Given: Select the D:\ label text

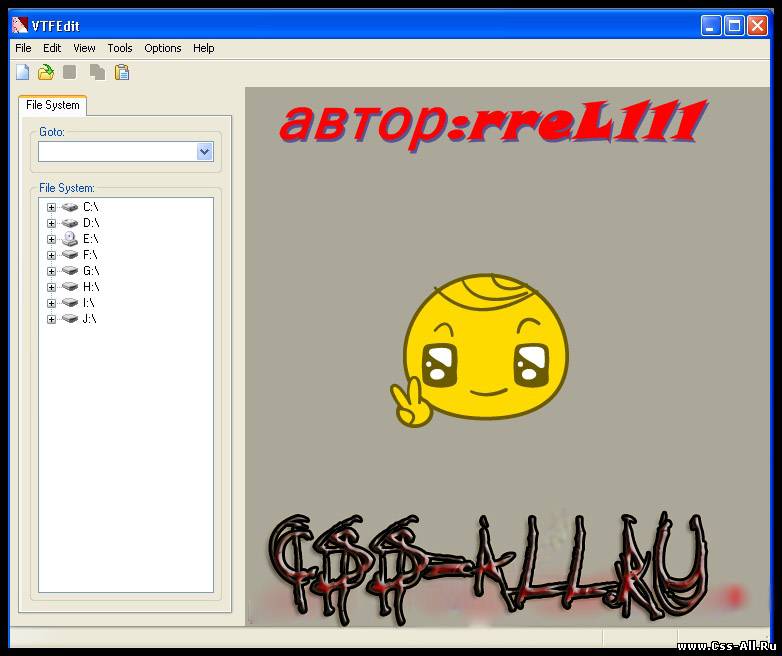Looking at the screenshot, I should click(x=91, y=222).
